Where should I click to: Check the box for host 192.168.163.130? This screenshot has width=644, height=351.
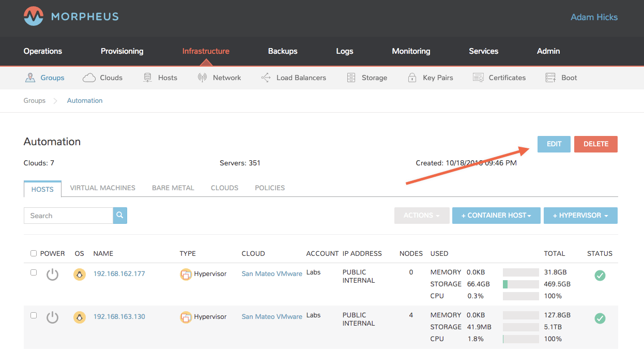click(x=34, y=315)
